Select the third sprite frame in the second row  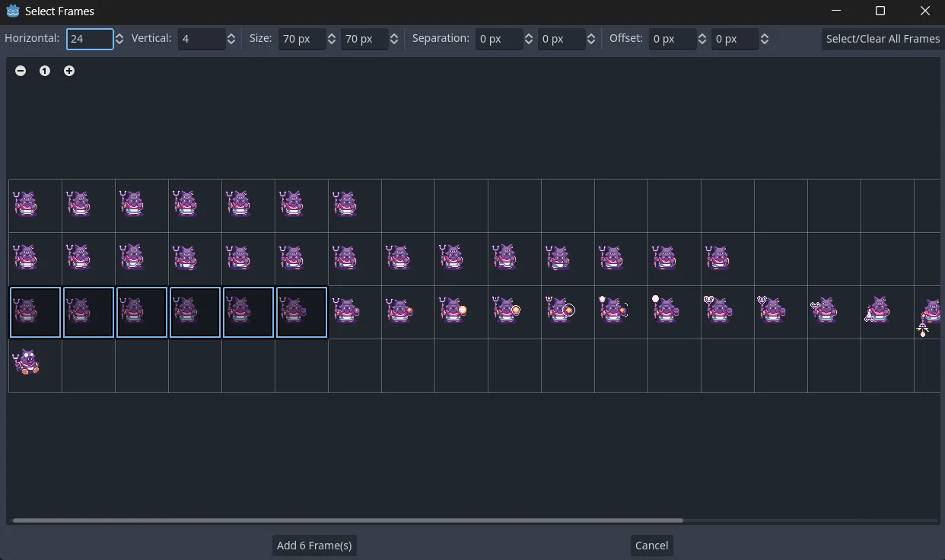point(142,259)
